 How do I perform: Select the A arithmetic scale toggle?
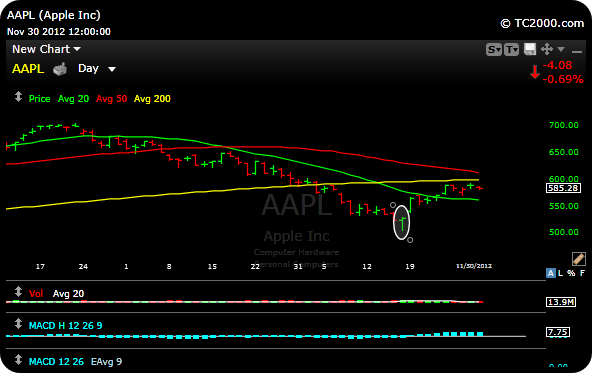pos(550,273)
